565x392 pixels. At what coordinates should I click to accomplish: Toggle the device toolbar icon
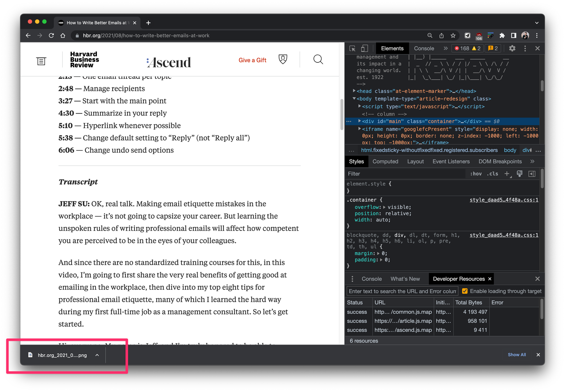pos(364,49)
